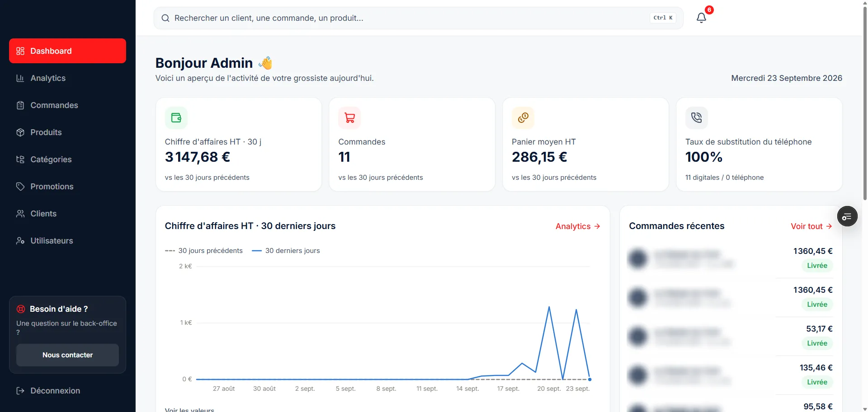Click the Dashboard grid icon in sidebar
The width and height of the screenshot is (868, 412).
tap(20, 51)
